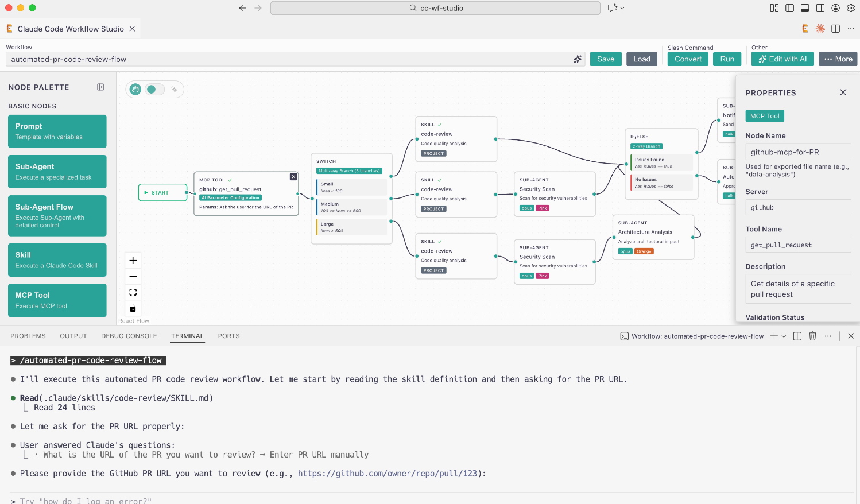The width and height of the screenshot is (860, 504).
Task: Click the fit-view icon in canvas controls
Action: coord(133,292)
